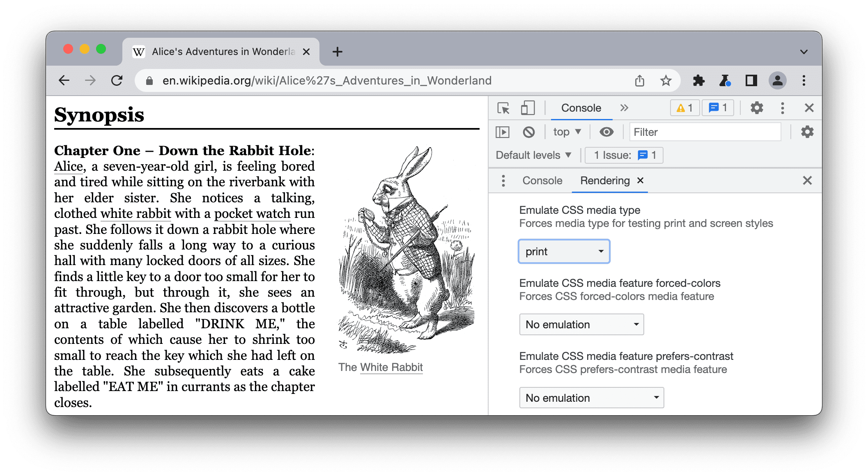
Task: Click the vertical dots menu in Rendering panel
Action: [x=503, y=181]
